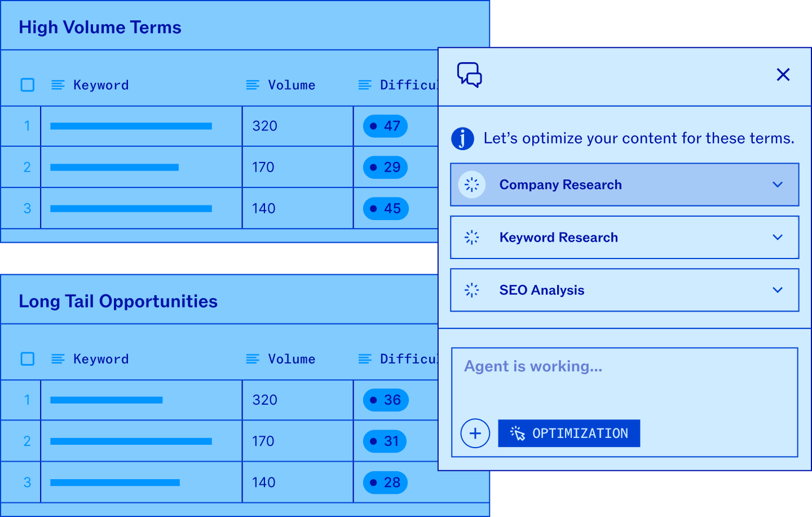The height and width of the screenshot is (517, 812).
Task: Expand Keyword Research chevron
Action: [x=778, y=237]
